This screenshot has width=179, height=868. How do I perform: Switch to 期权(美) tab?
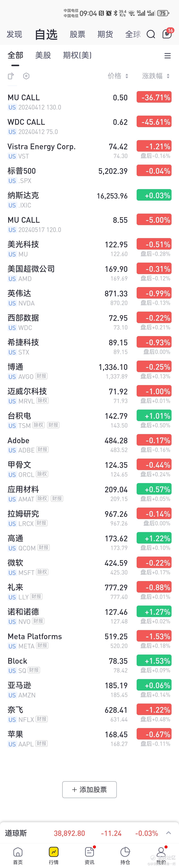click(x=77, y=55)
